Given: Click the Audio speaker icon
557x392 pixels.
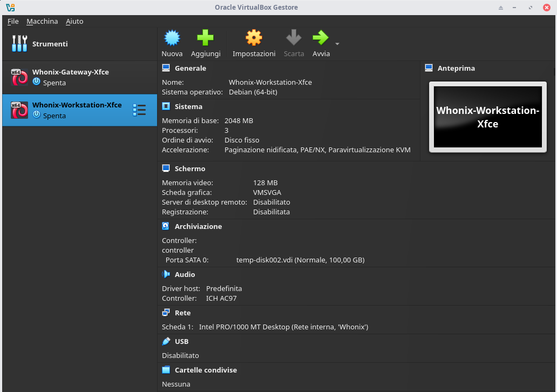Looking at the screenshot, I should point(166,274).
